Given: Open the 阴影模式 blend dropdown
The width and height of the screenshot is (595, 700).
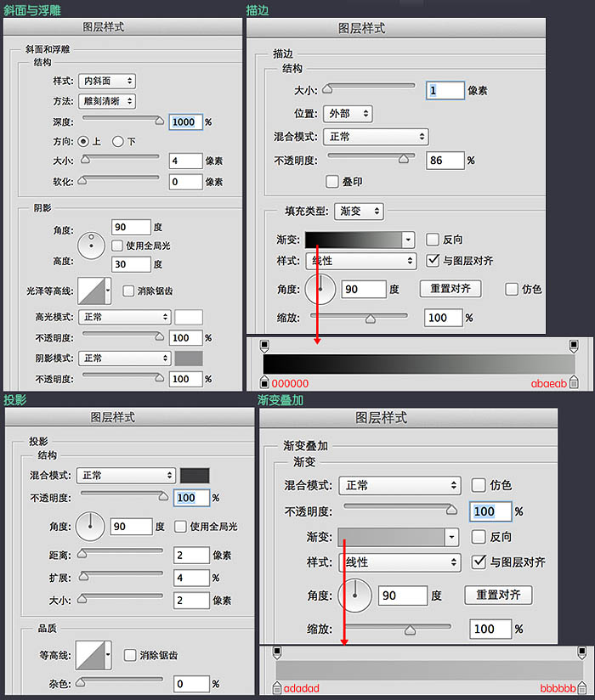Looking at the screenshot, I should (125, 358).
